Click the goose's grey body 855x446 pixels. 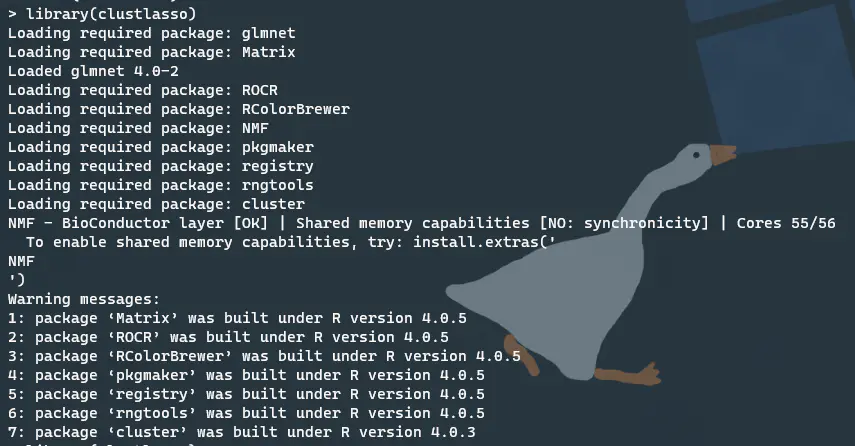point(551,311)
